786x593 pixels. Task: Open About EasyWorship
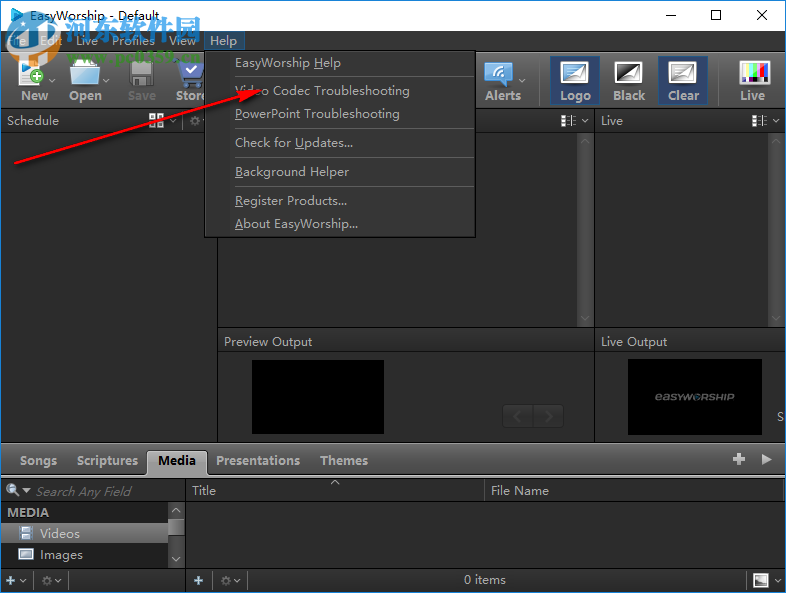(x=340, y=224)
